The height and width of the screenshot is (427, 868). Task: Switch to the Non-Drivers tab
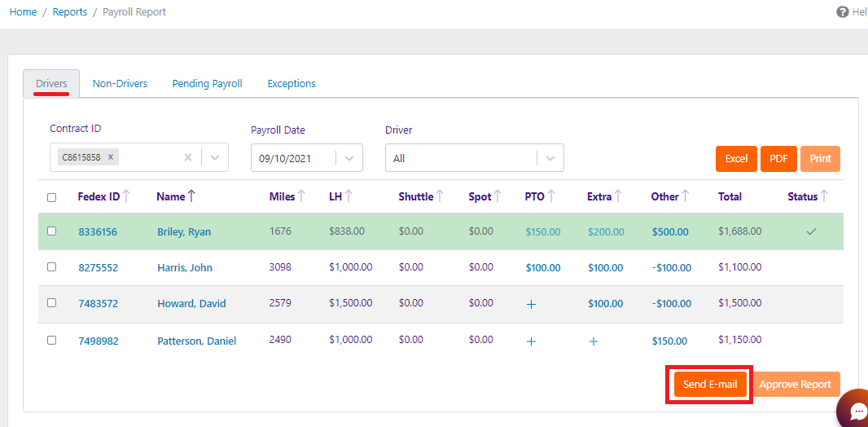point(121,84)
